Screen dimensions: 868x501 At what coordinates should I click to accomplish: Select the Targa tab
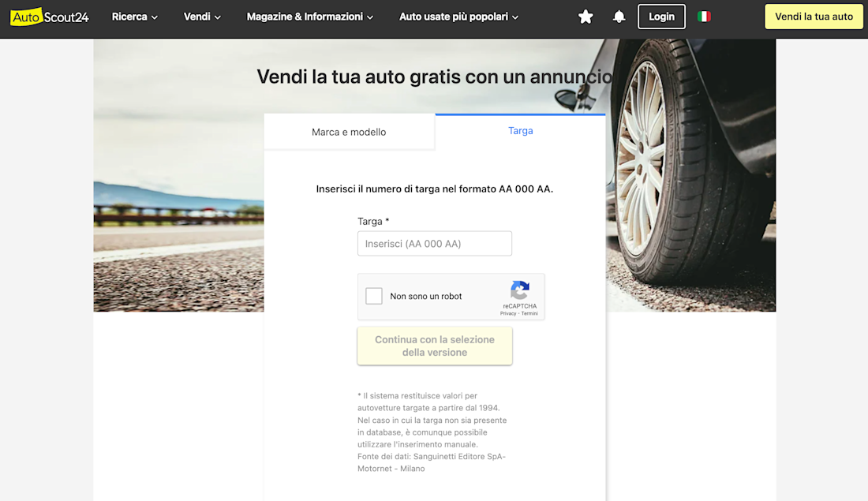(520, 131)
